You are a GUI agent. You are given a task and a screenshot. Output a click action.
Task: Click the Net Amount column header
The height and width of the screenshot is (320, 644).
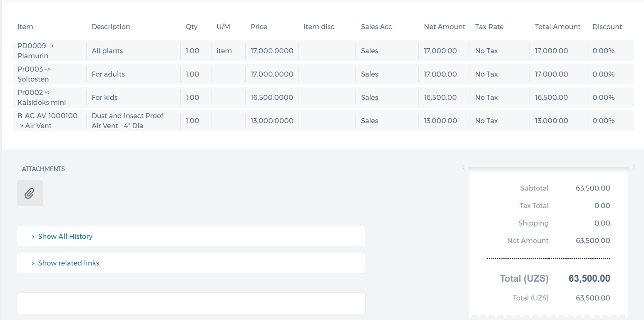[x=445, y=27]
